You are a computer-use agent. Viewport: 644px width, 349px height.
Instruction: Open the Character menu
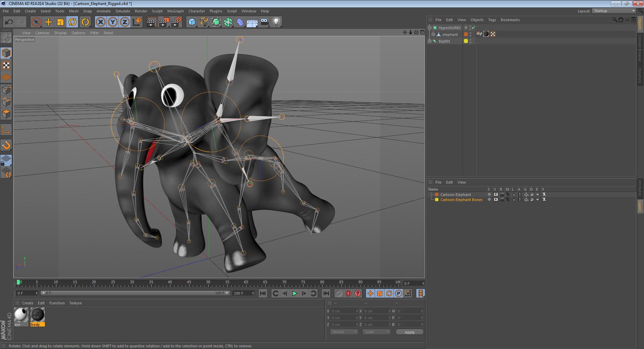point(197,11)
